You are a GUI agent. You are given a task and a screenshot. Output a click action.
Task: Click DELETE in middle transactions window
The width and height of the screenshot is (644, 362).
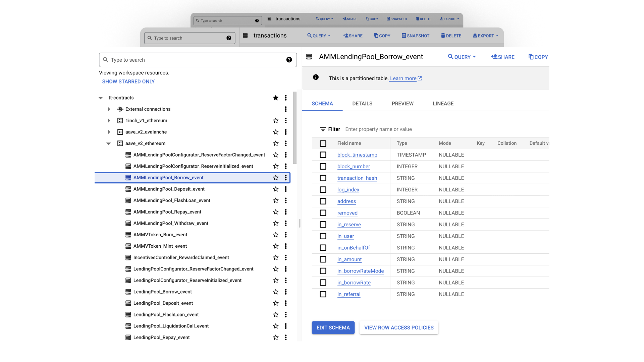pos(451,36)
